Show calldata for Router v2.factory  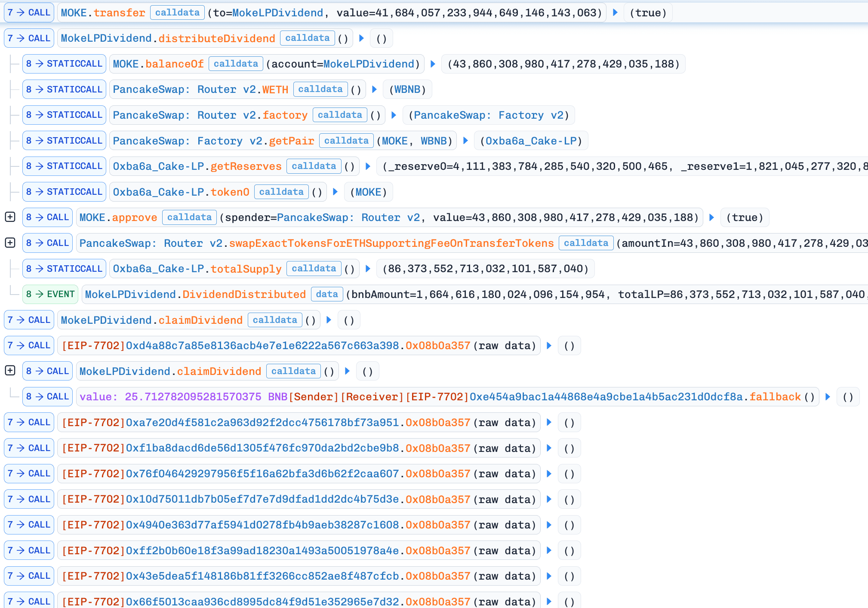pyautogui.click(x=340, y=115)
